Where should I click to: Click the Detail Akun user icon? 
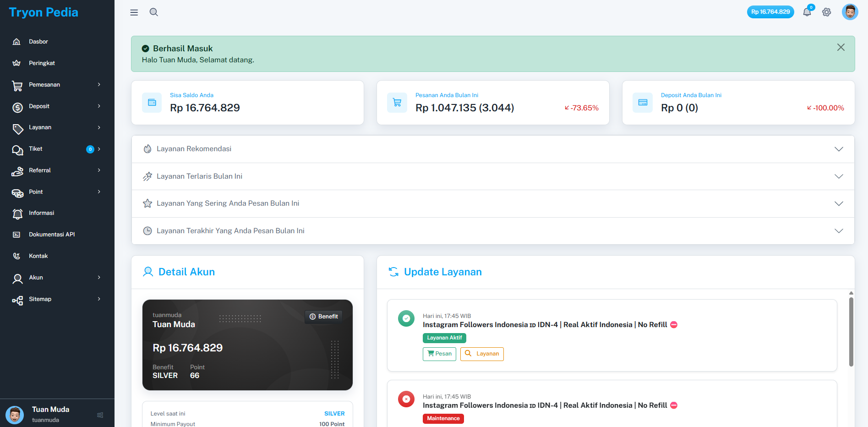click(x=148, y=272)
